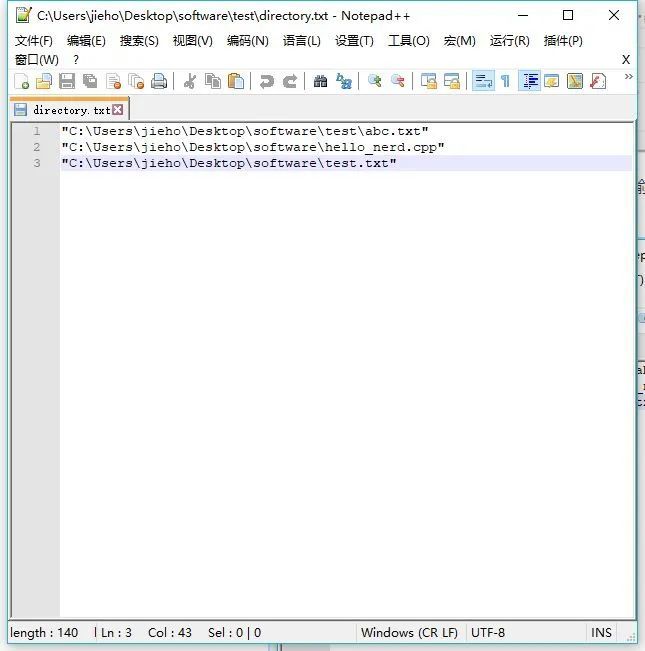This screenshot has width=645, height=651.
Task: Zoom out with the magnifier minus icon
Action: pos(398,81)
